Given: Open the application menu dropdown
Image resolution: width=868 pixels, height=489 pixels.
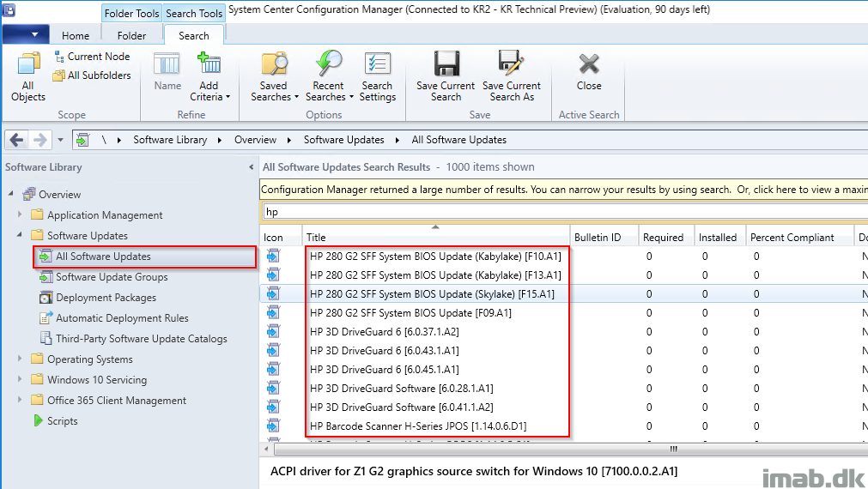Looking at the screenshot, I should click(x=25, y=35).
